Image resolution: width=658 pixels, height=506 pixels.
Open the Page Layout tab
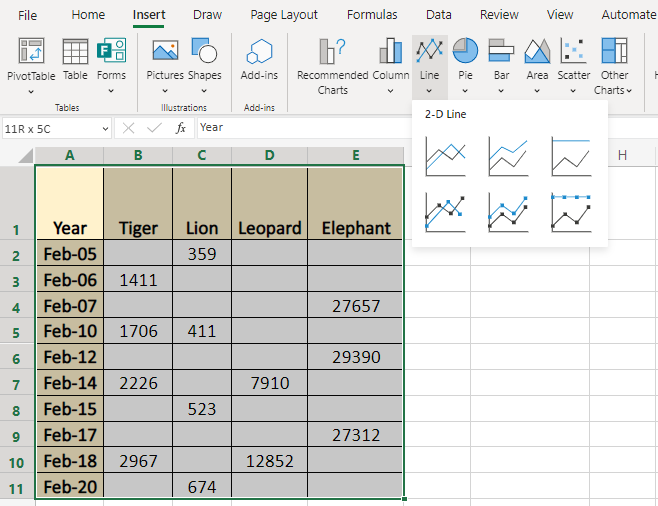284,15
